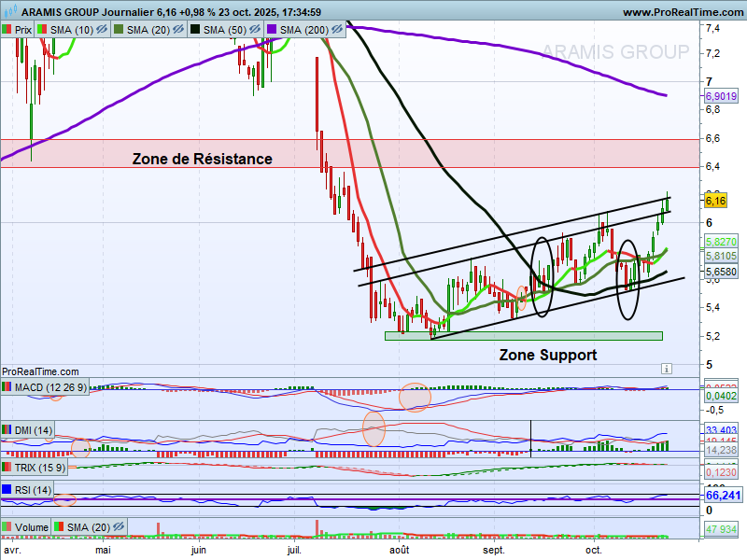Click the DMI indicator color swatch
The width and height of the screenshot is (747, 560).
(7, 430)
